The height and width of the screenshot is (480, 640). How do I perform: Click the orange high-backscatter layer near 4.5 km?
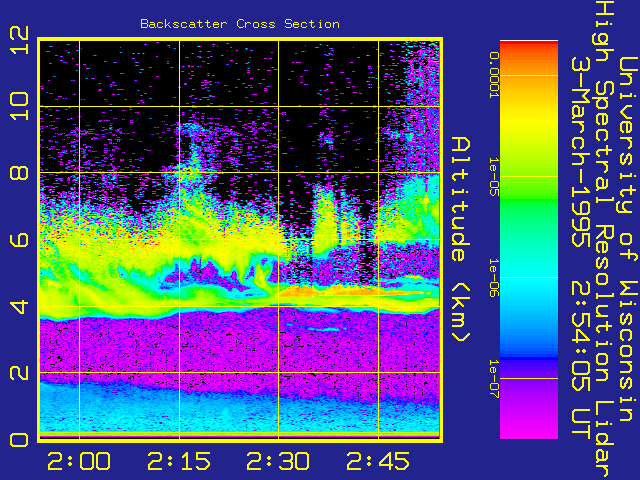[354, 291]
